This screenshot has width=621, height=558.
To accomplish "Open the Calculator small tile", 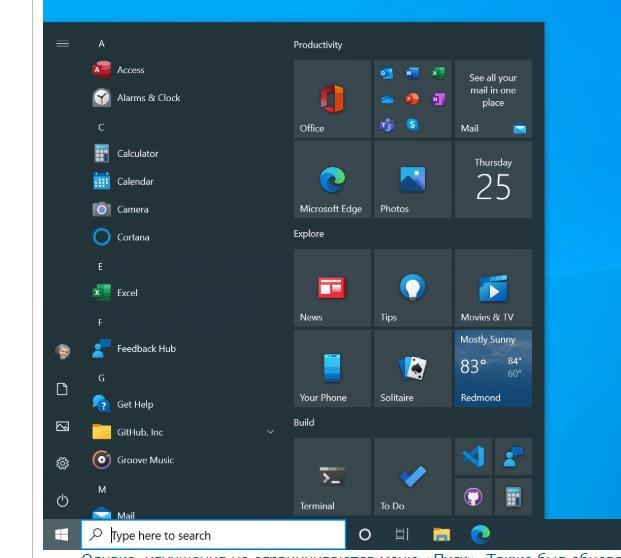I will 513,497.
